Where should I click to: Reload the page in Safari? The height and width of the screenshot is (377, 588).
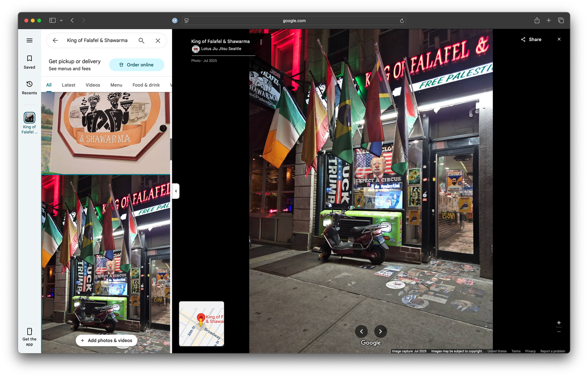click(x=402, y=21)
